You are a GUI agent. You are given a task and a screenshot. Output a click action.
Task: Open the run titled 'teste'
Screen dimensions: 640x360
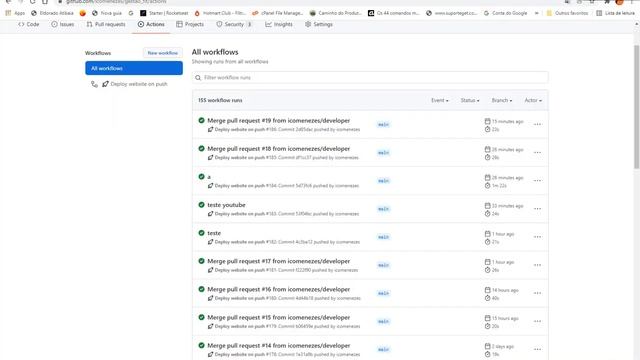click(214, 233)
